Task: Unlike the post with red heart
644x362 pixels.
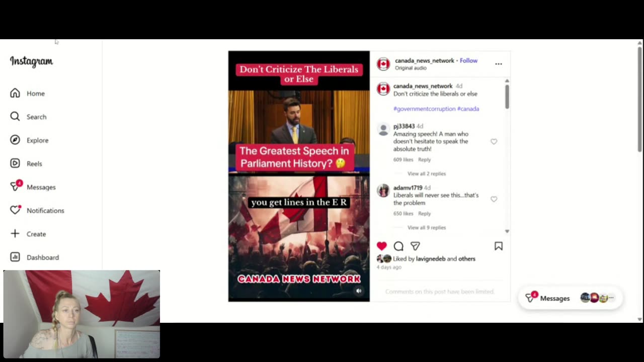Action: 381,246
